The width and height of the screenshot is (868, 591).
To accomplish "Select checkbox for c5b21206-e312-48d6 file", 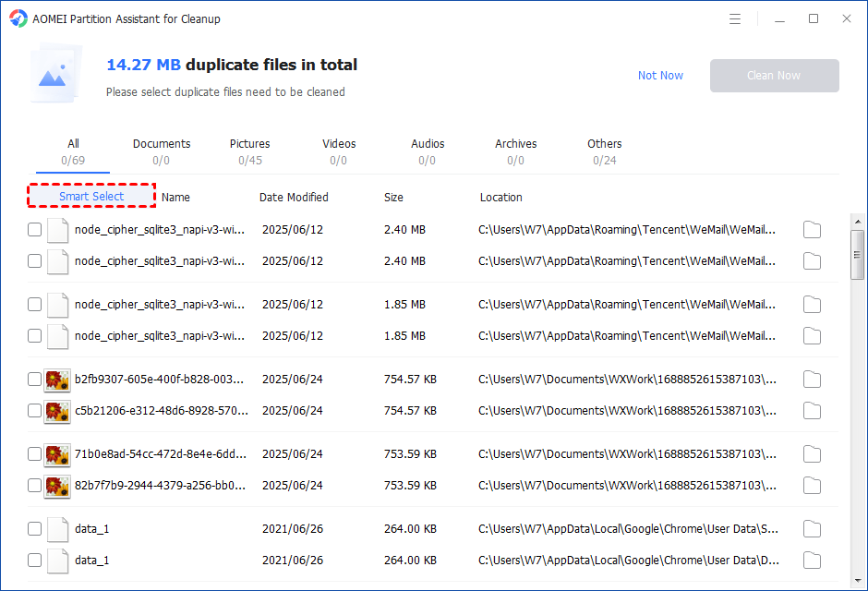I will click(34, 410).
